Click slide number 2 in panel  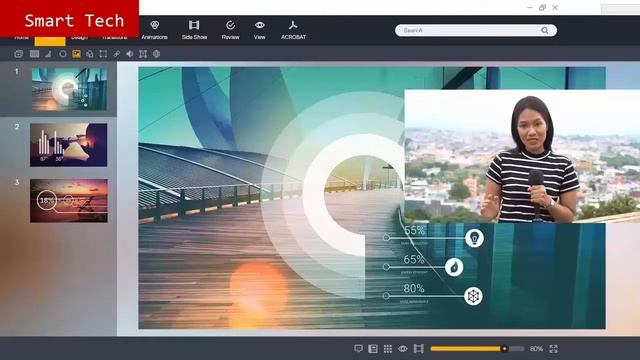click(x=17, y=127)
